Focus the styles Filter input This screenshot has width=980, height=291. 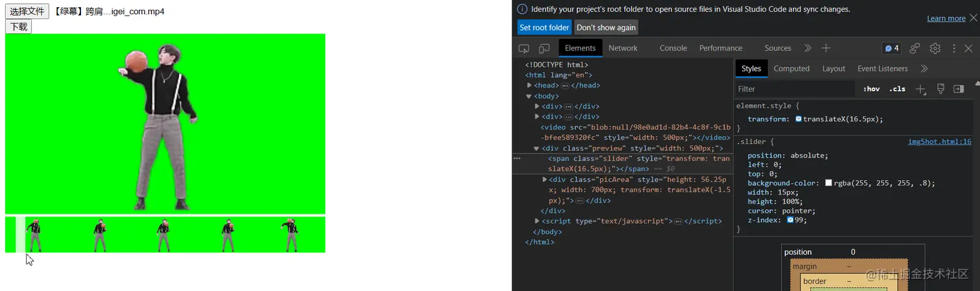(795, 89)
